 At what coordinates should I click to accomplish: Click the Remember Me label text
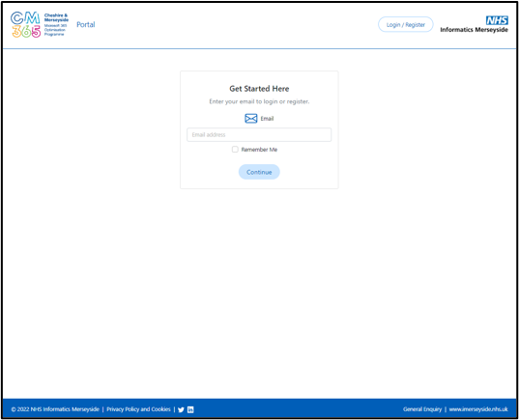(259, 150)
